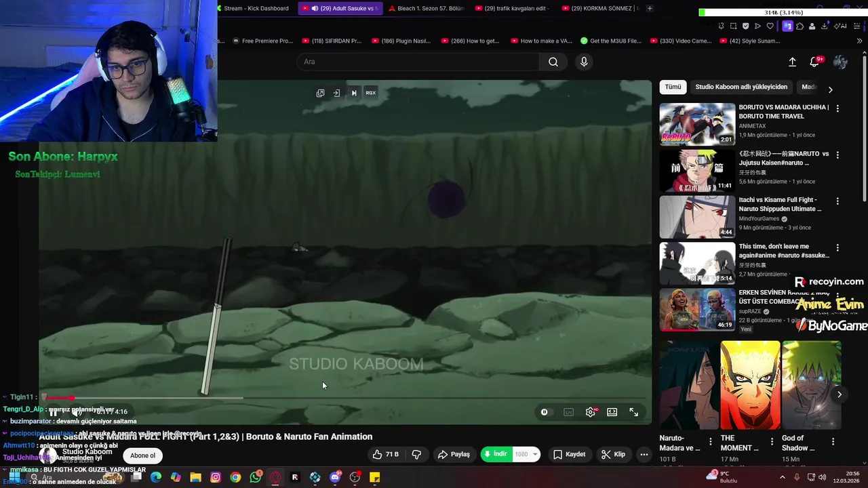868x488 pixels.
Task: Open the YouTube account avatar menu
Action: (x=840, y=62)
